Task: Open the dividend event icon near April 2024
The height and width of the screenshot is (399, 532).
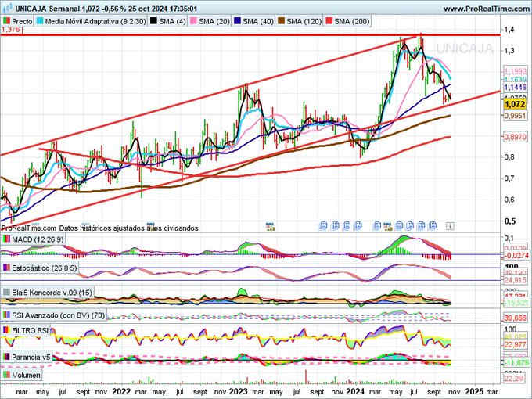Action: click(387, 226)
